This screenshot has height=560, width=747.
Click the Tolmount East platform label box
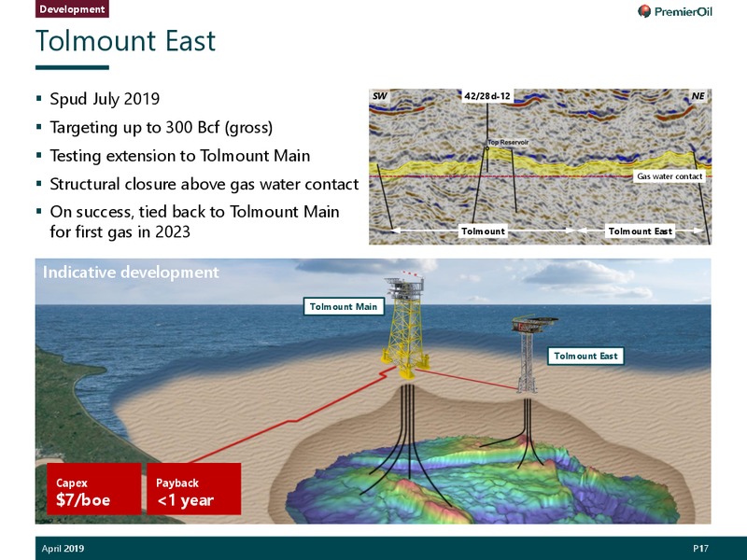[585, 356]
